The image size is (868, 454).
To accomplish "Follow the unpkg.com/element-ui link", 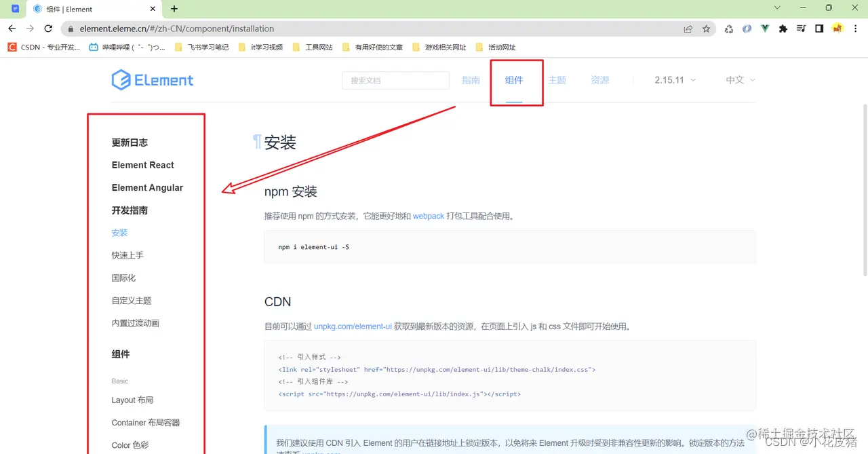I will point(353,326).
